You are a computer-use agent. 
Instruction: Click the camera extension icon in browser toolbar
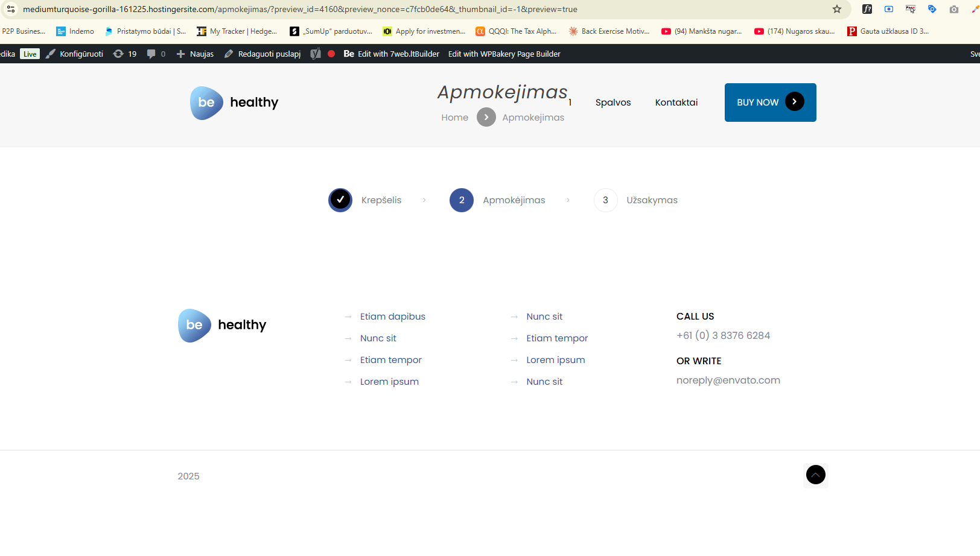(x=953, y=9)
